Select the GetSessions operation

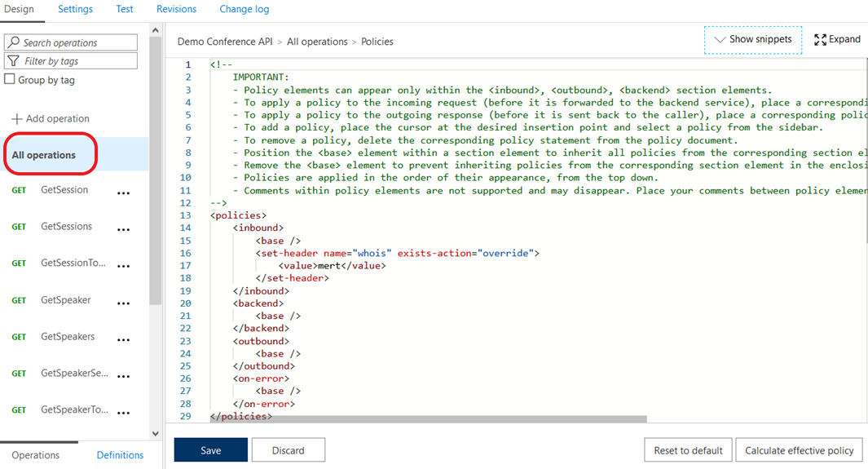[x=67, y=227]
